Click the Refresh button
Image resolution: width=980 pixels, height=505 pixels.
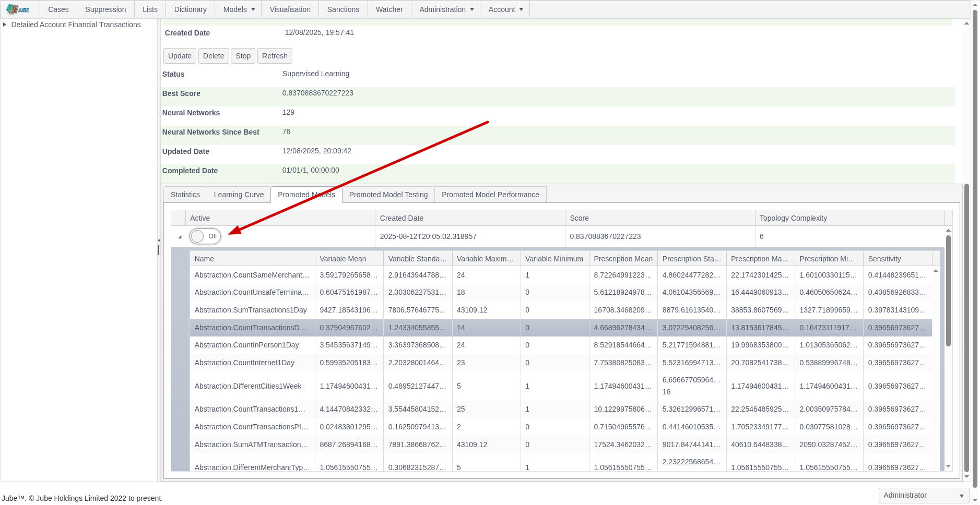coord(275,56)
